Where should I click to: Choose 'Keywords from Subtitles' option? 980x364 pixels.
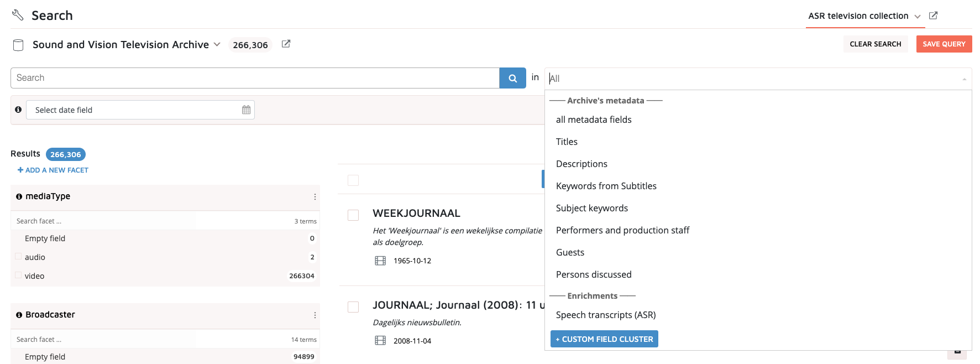[x=606, y=186]
